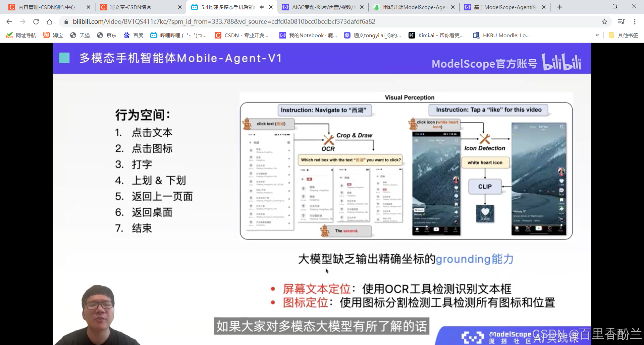The image size is (644, 345).
Task: Open 京东 bookmark
Action: (107, 35)
